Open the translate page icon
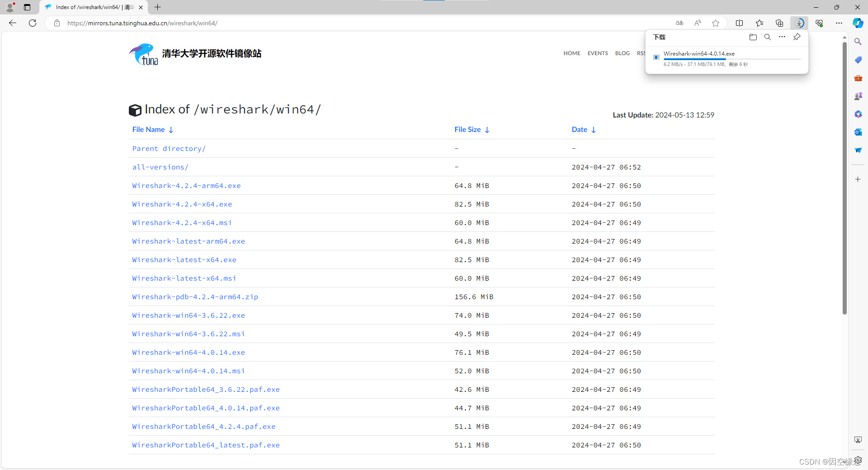The image size is (868, 470). click(x=679, y=23)
